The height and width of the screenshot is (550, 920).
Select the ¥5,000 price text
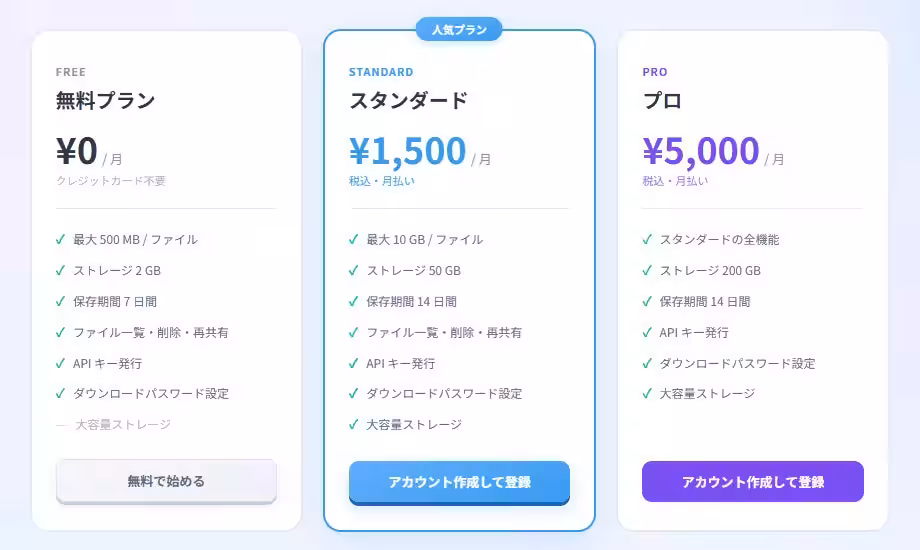[701, 151]
